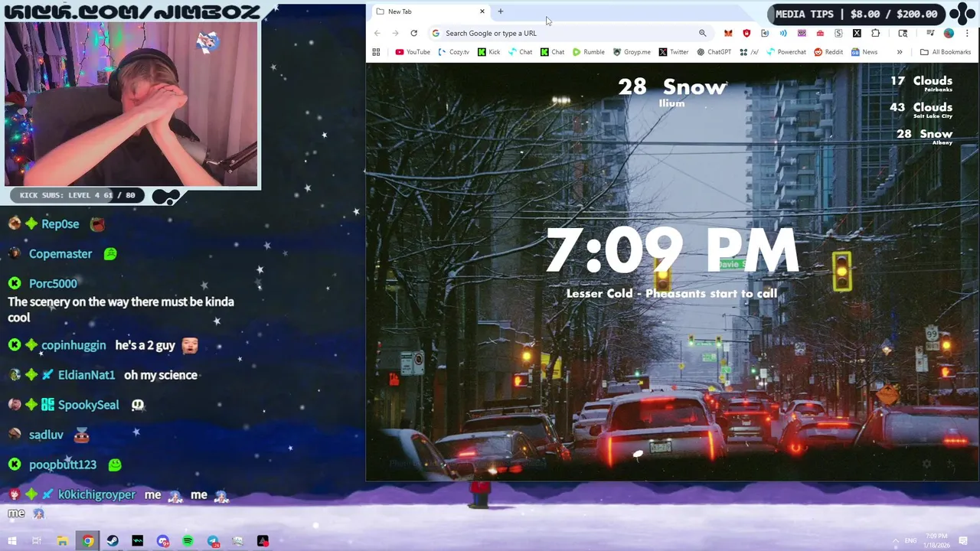Open Spotify from the taskbar
Screen dimensions: 980x551
[x=188, y=541]
